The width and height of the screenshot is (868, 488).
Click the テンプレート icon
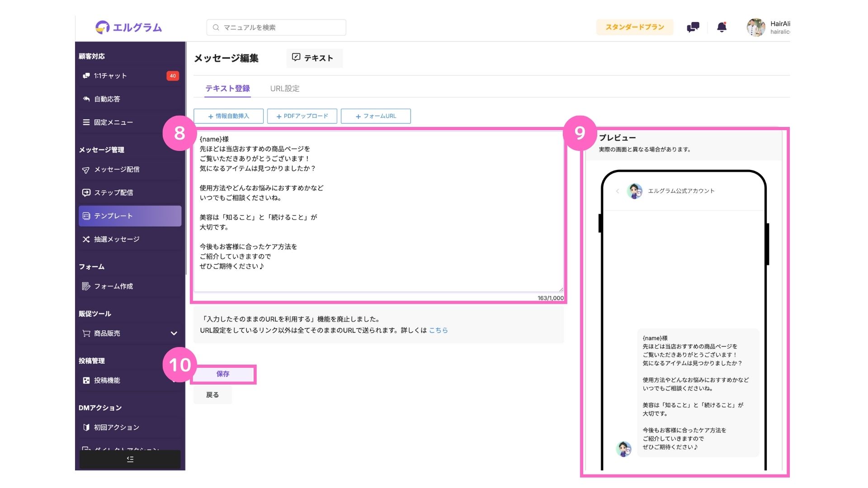[86, 216]
